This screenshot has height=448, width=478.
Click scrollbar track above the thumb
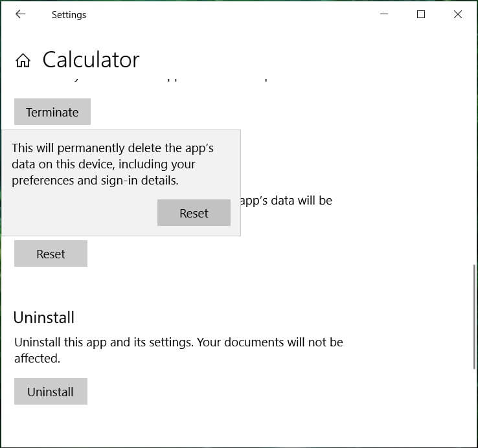pyautogui.click(x=474, y=162)
